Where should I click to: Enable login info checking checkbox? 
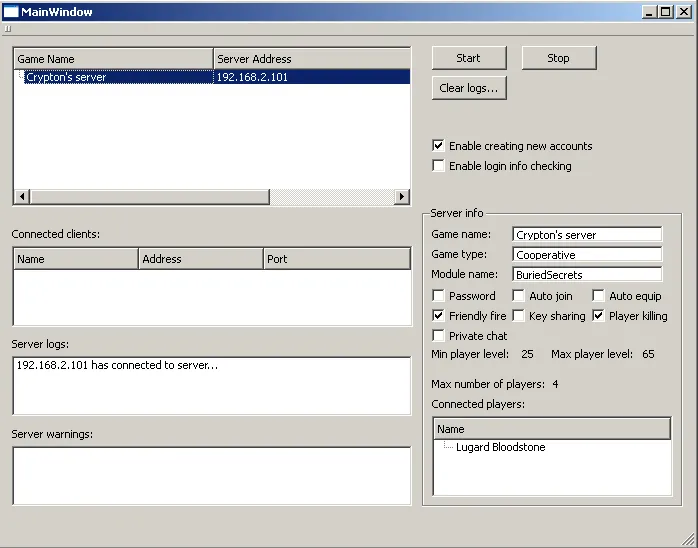pos(438,166)
